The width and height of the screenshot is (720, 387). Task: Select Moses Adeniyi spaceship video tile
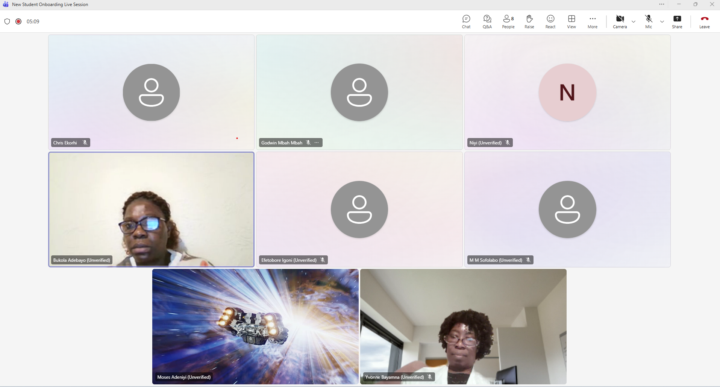pos(255,326)
